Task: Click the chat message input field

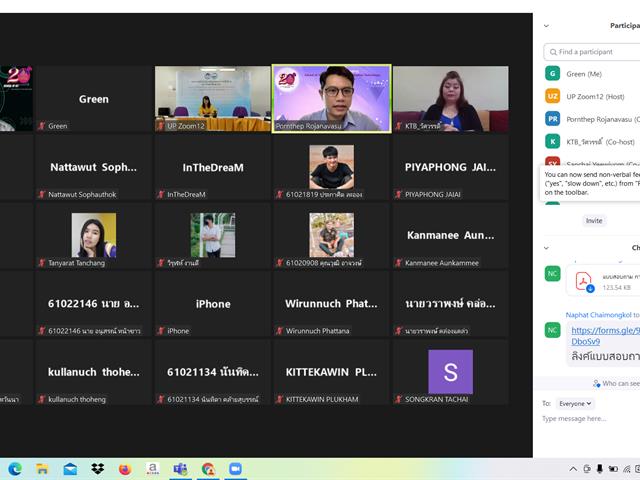Action: [x=591, y=419]
